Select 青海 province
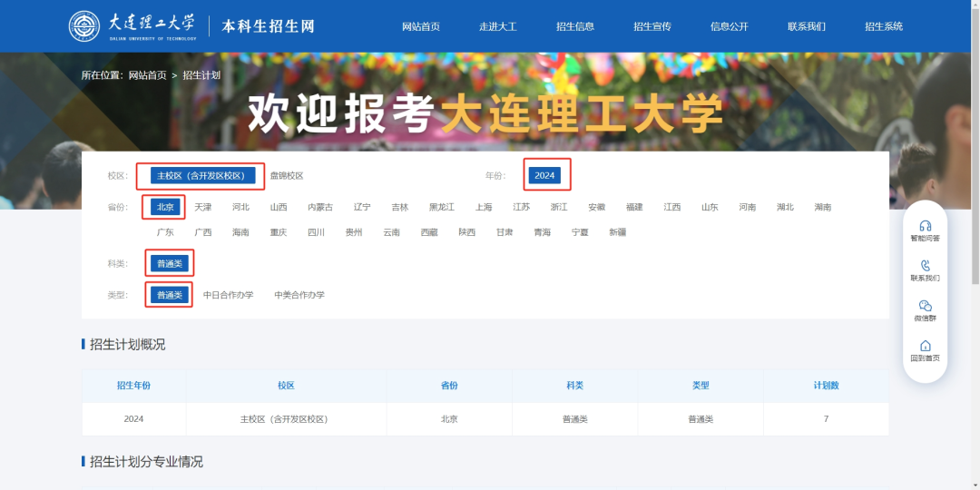This screenshot has height=490, width=980. point(543,232)
